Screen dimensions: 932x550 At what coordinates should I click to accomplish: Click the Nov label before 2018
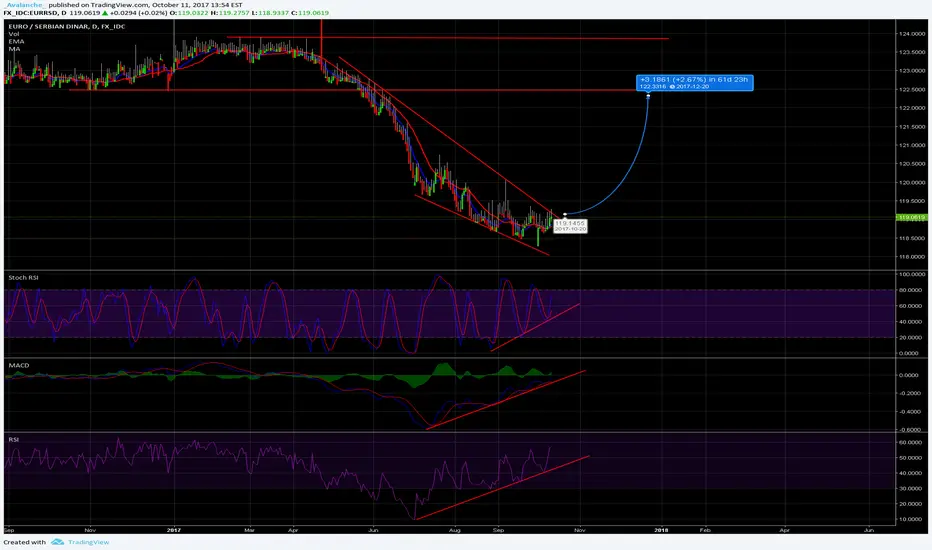pos(580,529)
